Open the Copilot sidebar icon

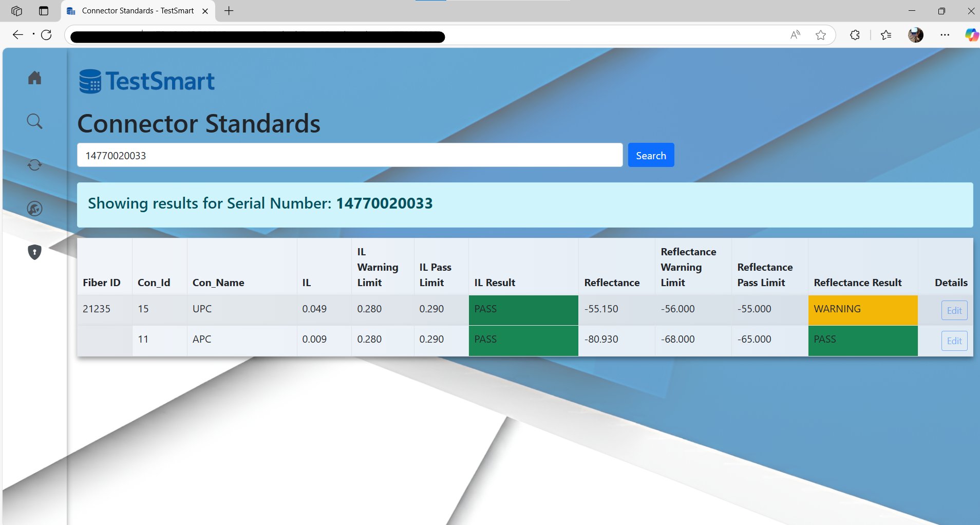coord(971,35)
